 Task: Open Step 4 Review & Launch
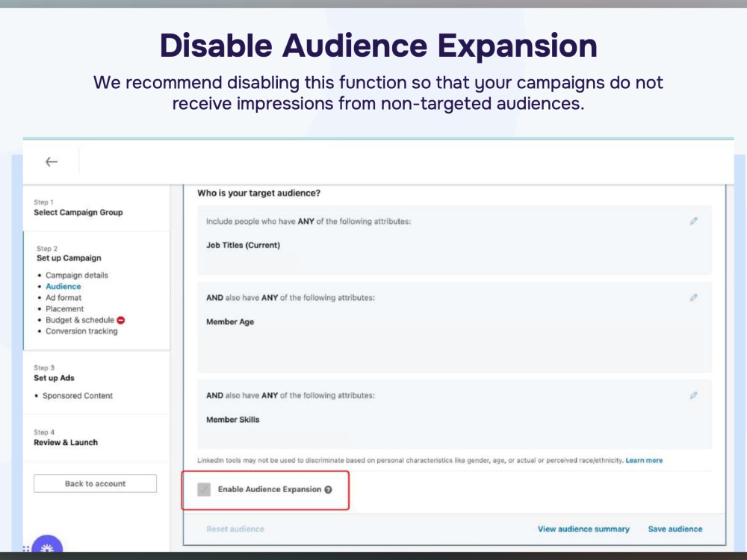66,442
